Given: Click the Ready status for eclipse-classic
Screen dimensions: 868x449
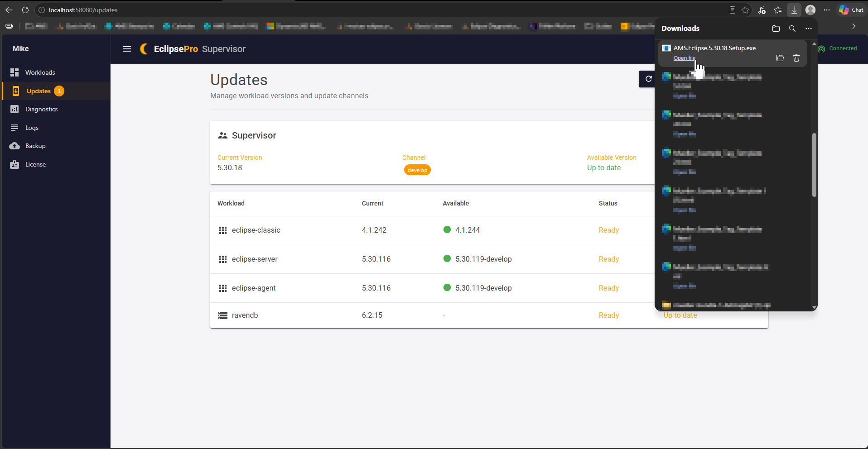Looking at the screenshot, I should [x=609, y=230].
